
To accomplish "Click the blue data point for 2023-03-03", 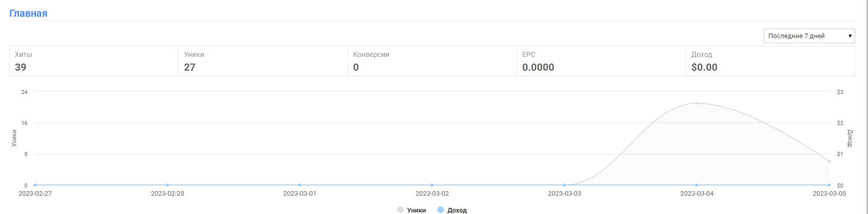I will tap(564, 185).
